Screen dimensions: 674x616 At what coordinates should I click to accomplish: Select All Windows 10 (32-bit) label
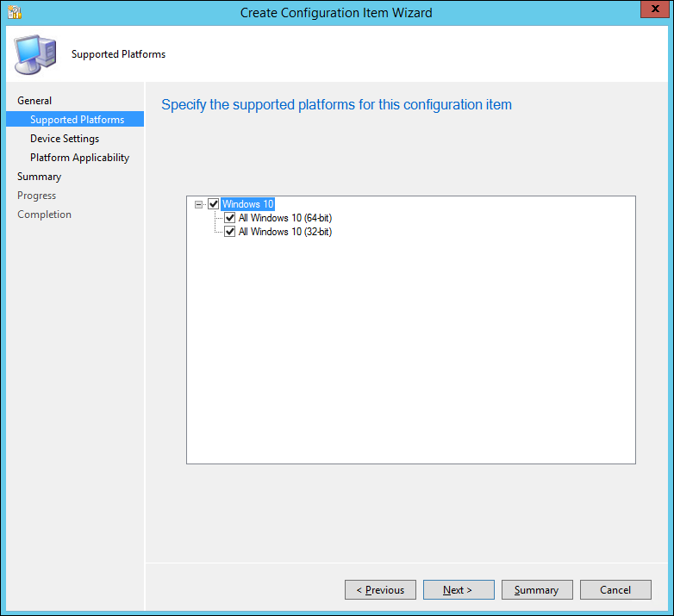tap(285, 232)
